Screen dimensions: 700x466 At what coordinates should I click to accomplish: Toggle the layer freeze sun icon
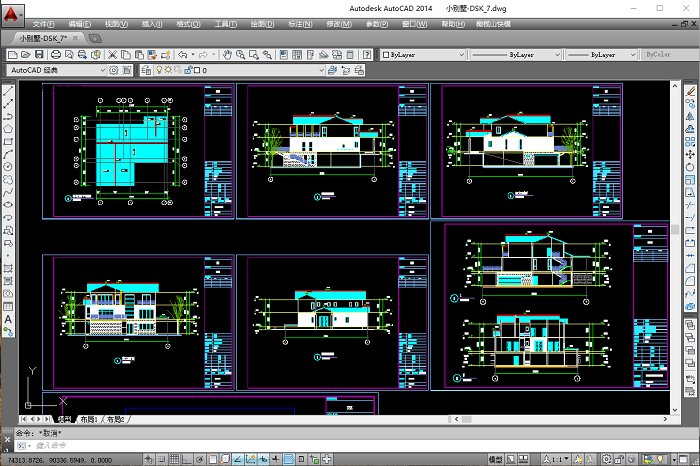168,70
